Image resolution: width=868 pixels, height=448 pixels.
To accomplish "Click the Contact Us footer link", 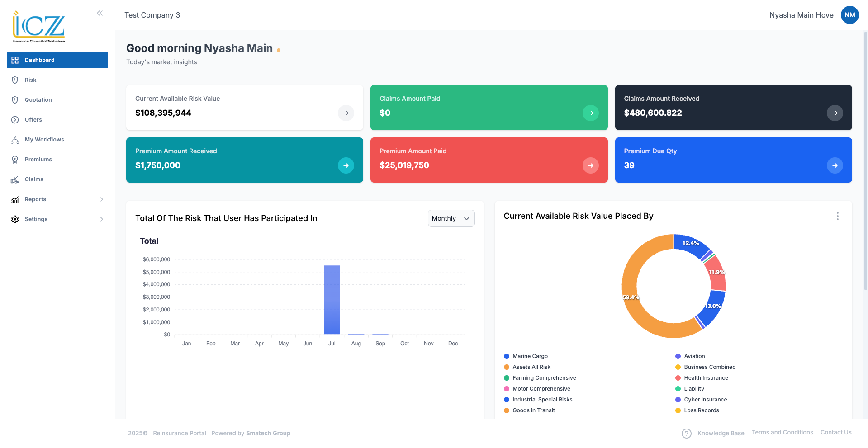I will (x=835, y=433).
